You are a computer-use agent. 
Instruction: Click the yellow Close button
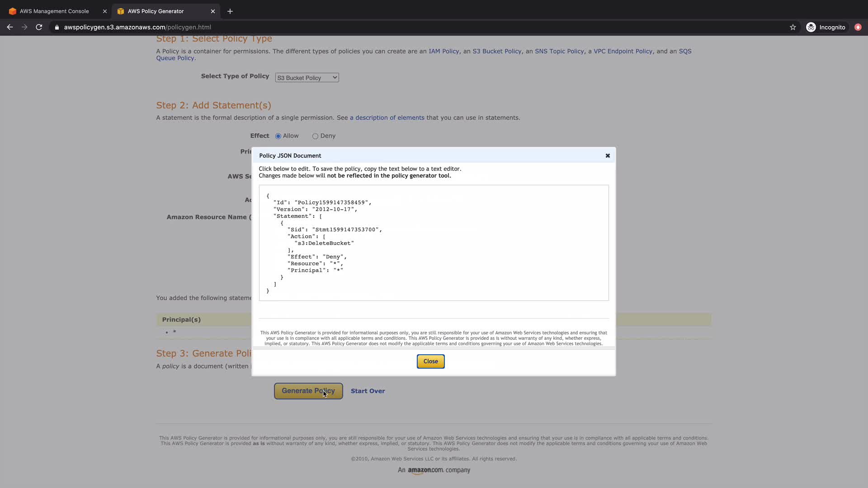pyautogui.click(x=430, y=361)
